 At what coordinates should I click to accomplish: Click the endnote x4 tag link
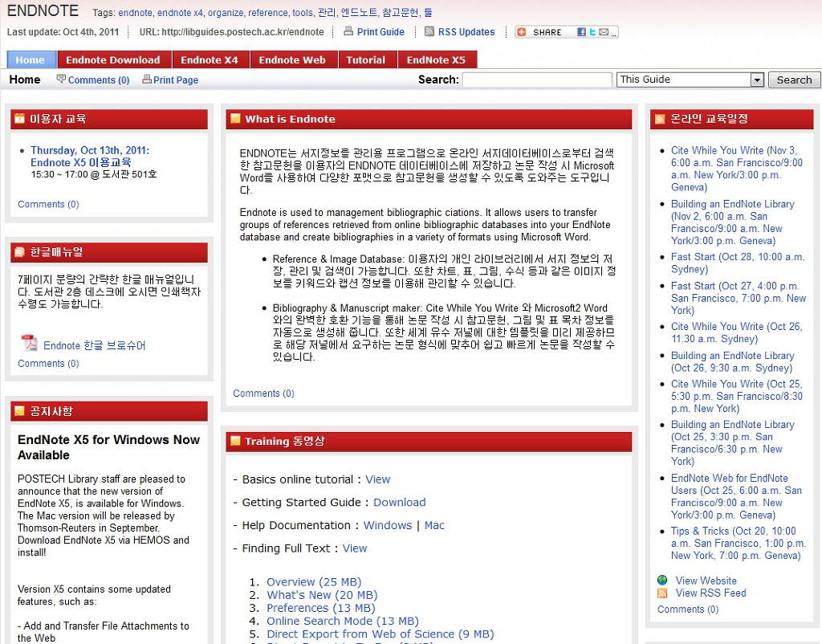click(180, 13)
